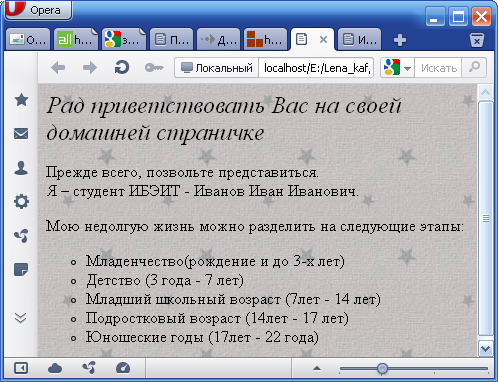Switch to the red blocks tab 'h...'
This screenshot has width=498, height=382.
pyautogui.click(x=265, y=39)
